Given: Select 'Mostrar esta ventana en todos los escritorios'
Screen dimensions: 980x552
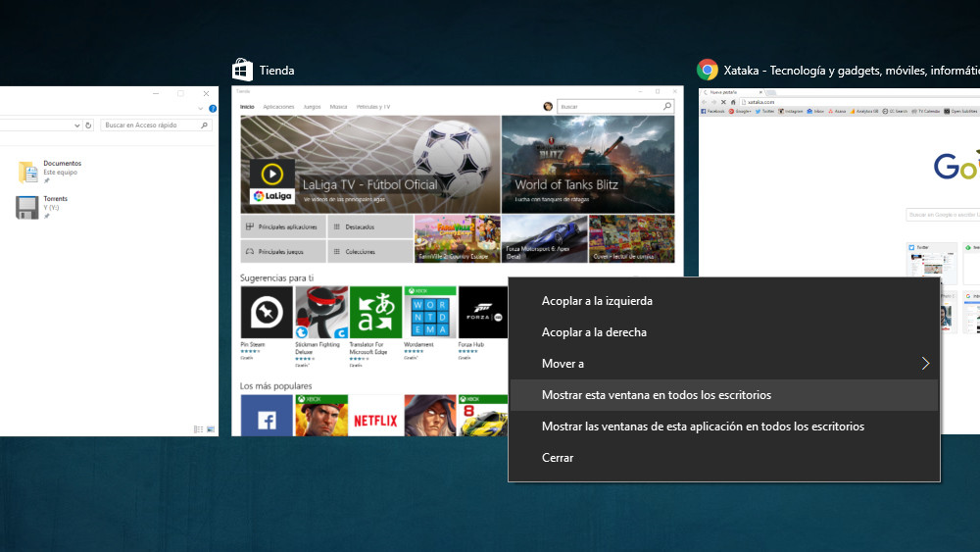Looking at the screenshot, I should [x=724, y=395].
